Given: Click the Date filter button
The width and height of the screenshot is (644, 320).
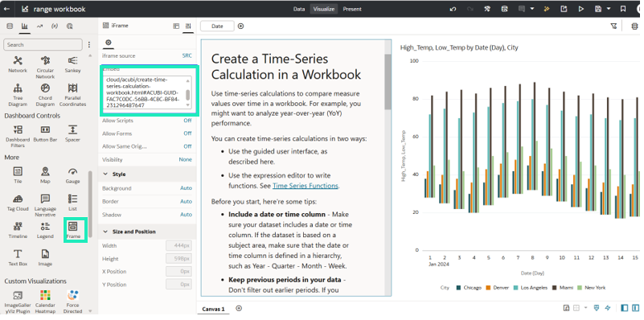Looking at the screenshot, I should pos(217,26).
